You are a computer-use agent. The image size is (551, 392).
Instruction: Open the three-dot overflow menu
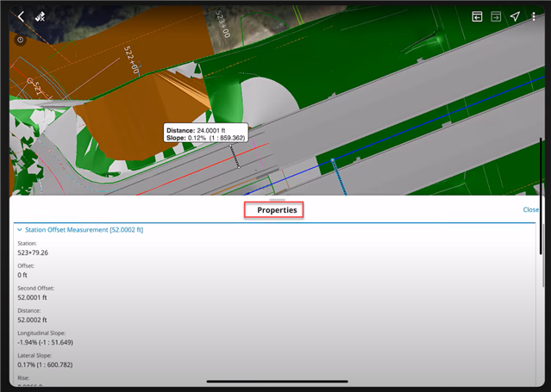point(534,16)
